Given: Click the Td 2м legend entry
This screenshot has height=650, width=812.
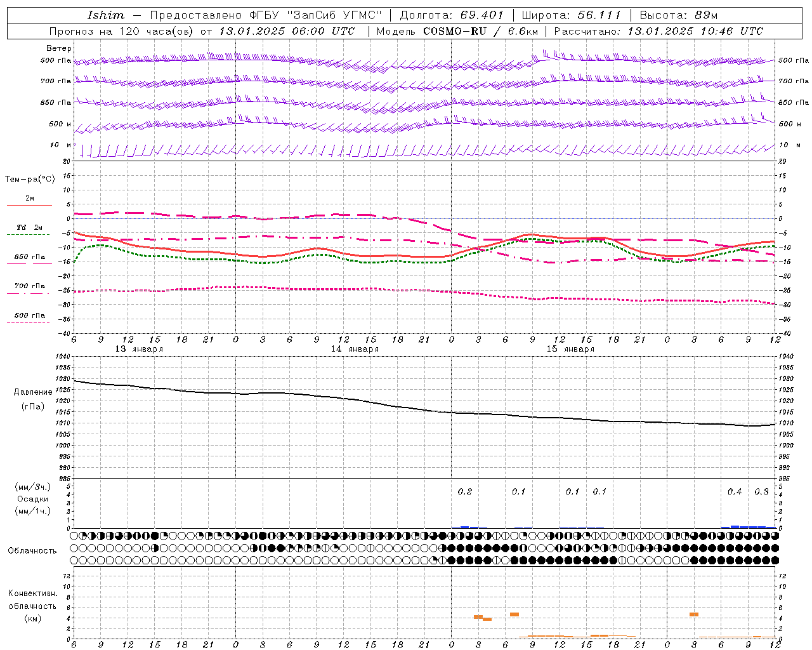Looking at the screenshot, I should click(29, 227).
